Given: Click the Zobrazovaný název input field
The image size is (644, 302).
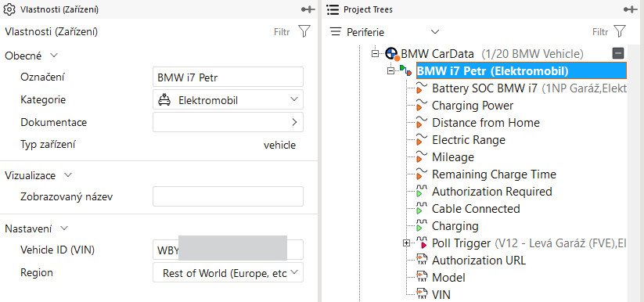Looking at the screenshot, I should point(228,196).
